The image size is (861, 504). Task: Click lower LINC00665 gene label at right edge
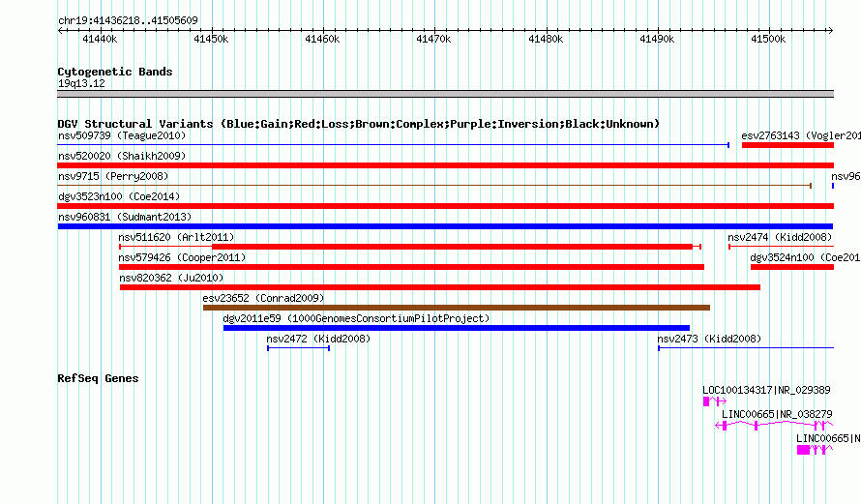pyautogui.click(x=828, y=438)
